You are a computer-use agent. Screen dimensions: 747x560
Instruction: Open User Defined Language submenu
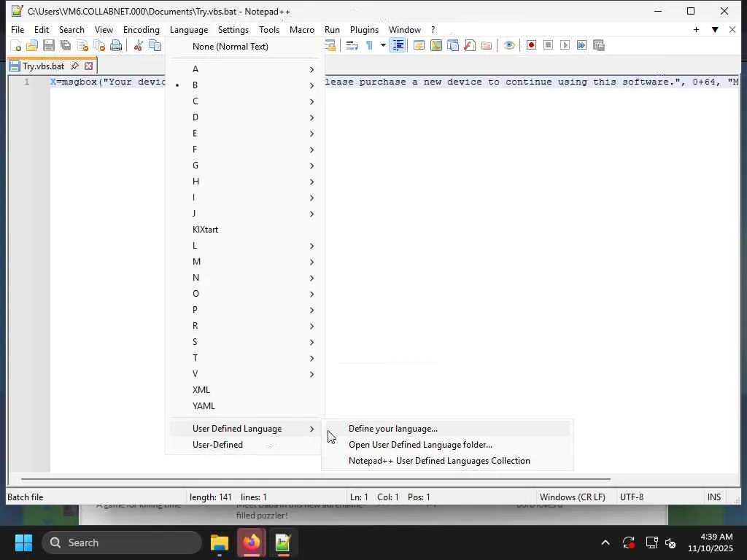click(245, 429)
